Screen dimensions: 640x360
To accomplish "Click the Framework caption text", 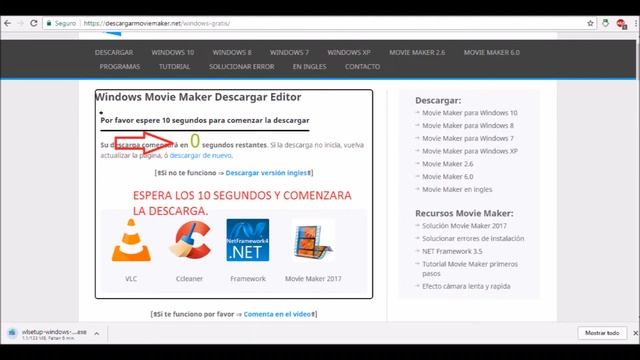I will [x=248, y=279].
